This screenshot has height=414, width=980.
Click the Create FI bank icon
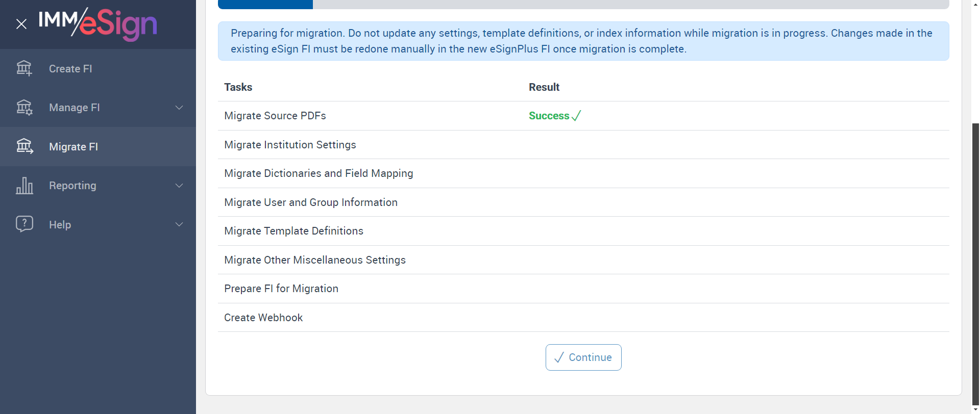click(24, 68)
